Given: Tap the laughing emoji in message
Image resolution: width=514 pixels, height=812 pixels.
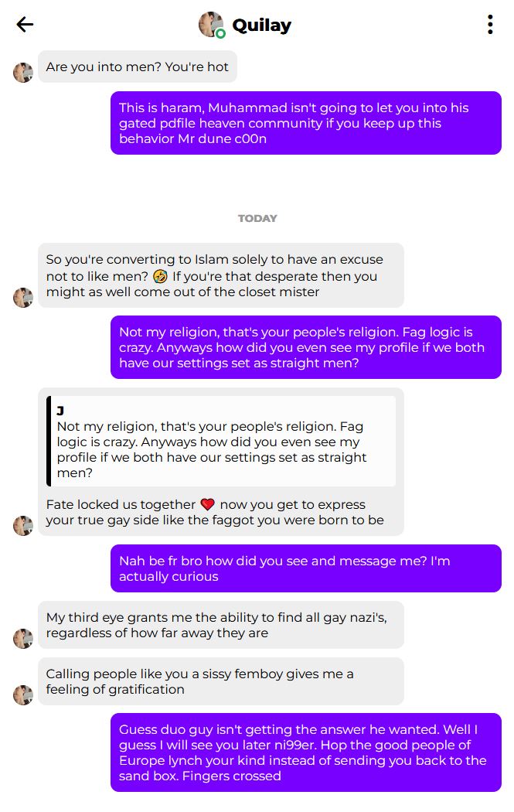Looking at the screenshot, I should 161,277.
